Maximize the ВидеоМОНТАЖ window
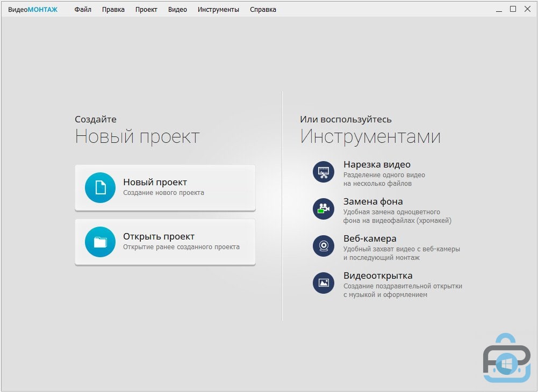Viewport: 538px width, 392px height. 513,9
